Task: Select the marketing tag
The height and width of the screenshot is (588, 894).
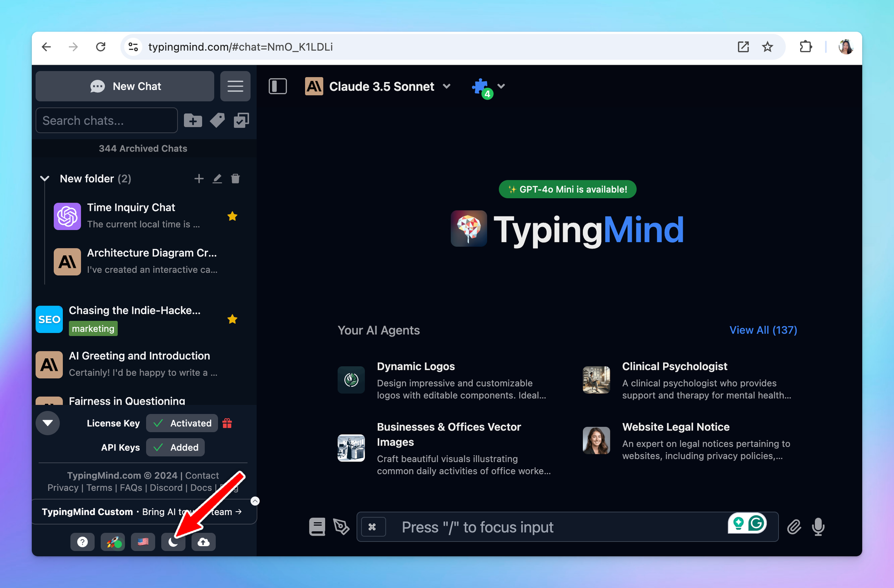Action: pyautogui.click(x=93, y=329)
